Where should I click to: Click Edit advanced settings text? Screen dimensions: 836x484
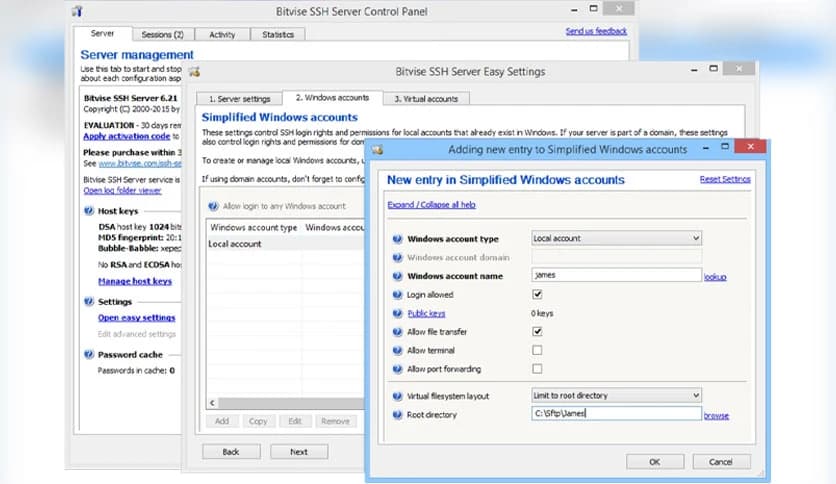click(136, 334)
